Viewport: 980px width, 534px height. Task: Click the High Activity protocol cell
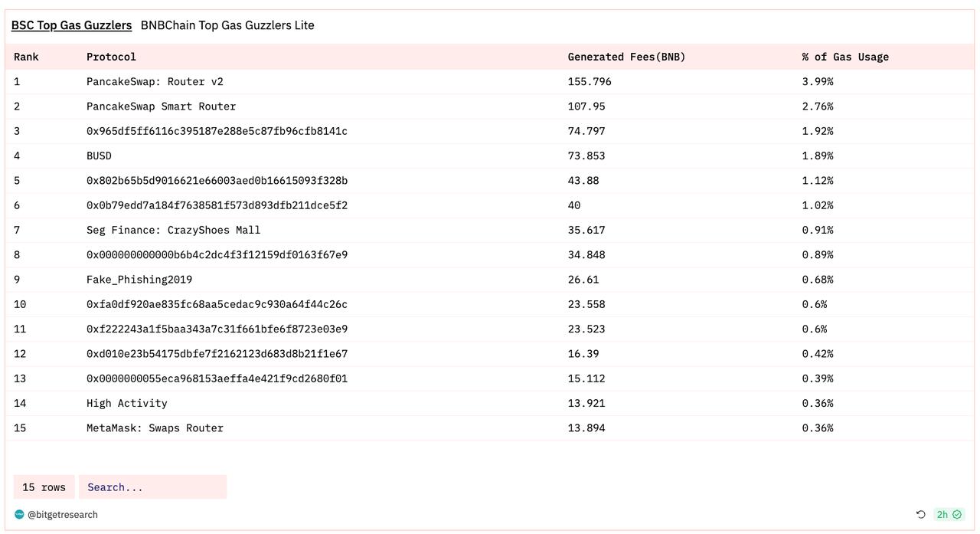click(x=126, y=403)
